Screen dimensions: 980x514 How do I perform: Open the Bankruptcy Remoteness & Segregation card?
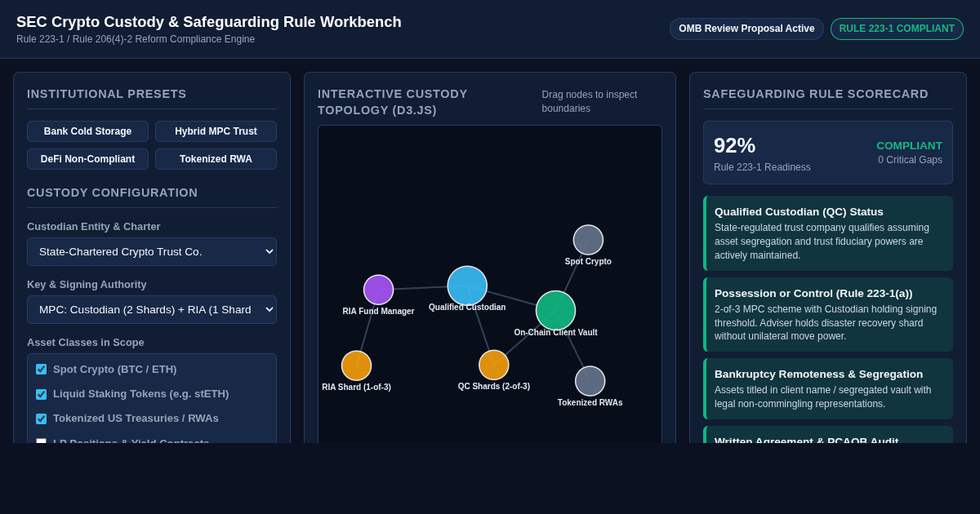point(828,388)
